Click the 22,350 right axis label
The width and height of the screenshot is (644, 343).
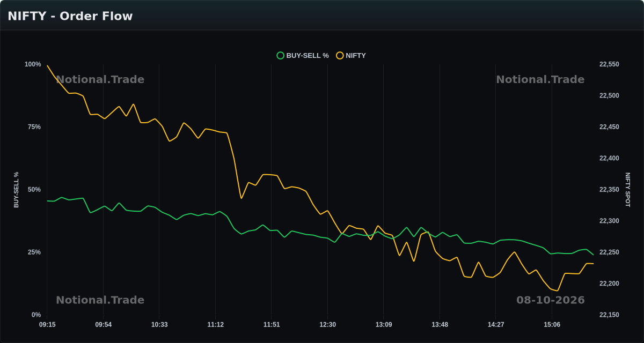[609, 190]
